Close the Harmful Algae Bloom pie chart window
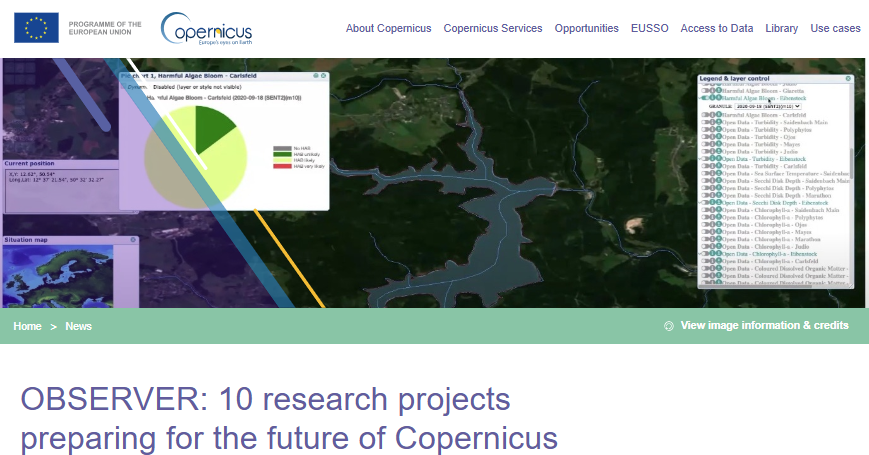This screenshot has width=869, height=455. pos(324,75)
